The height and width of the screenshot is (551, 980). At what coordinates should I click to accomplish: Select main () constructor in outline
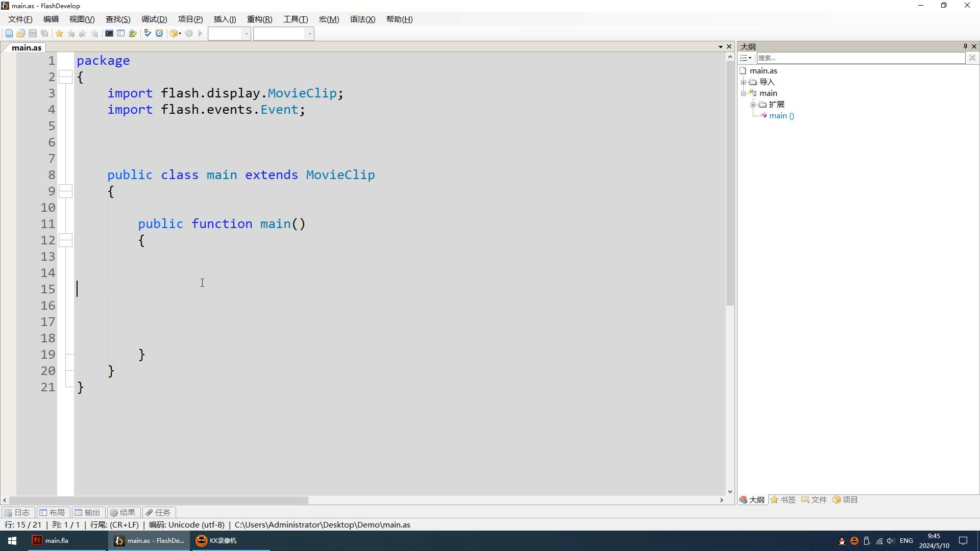coord(781,116)
